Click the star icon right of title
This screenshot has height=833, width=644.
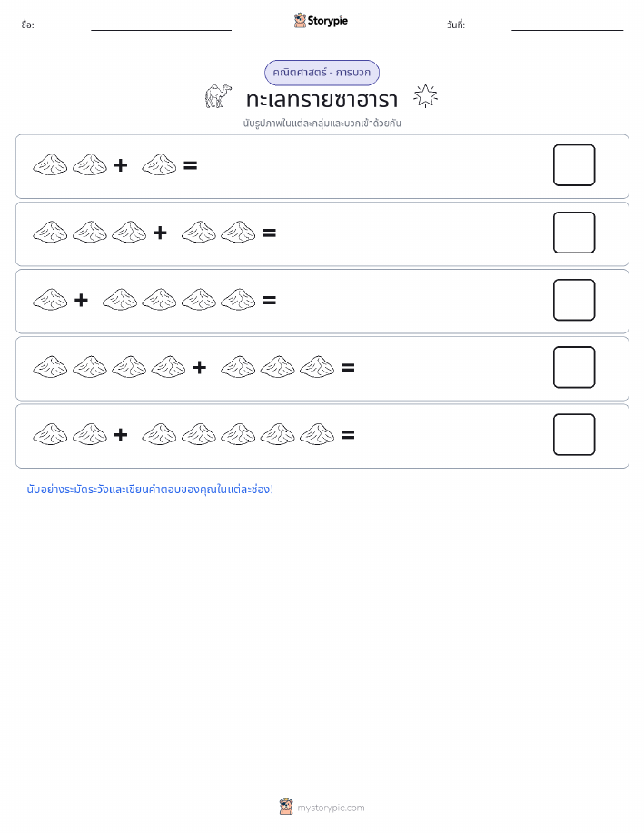tap(426, 96)
